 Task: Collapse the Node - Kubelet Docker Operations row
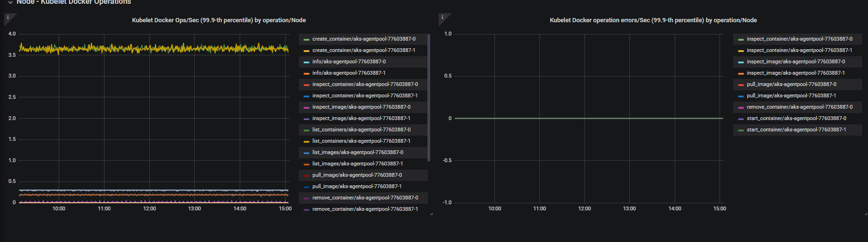click(x=10, y=2)
